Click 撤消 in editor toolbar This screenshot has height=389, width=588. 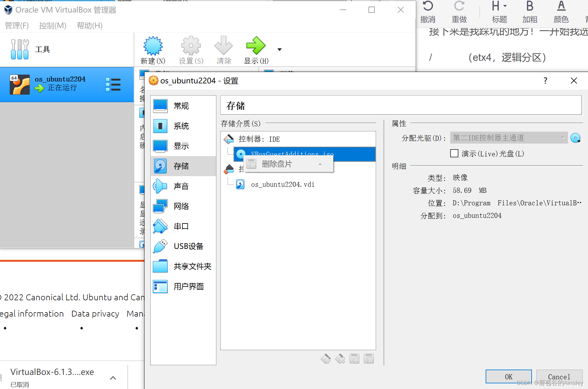[428, 12]
